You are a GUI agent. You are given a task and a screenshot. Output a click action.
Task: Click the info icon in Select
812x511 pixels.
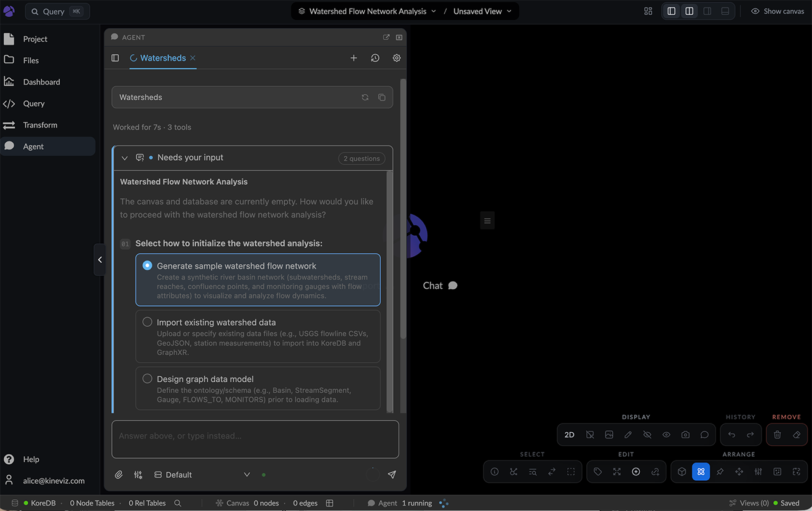click(495, 472)
